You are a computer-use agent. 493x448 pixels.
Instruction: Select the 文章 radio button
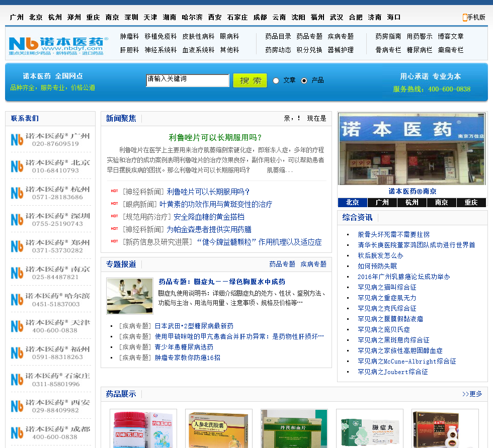[276, 81]
